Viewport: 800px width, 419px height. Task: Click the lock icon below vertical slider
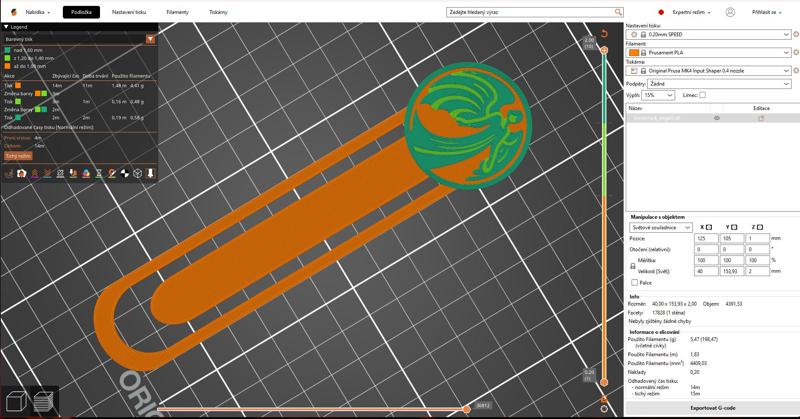(604, 399)
